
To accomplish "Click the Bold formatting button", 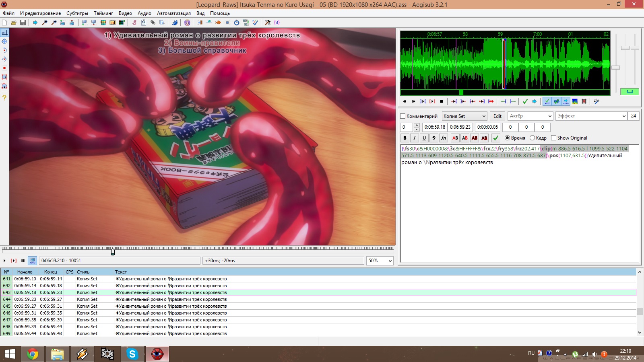I will coord(405,138).
